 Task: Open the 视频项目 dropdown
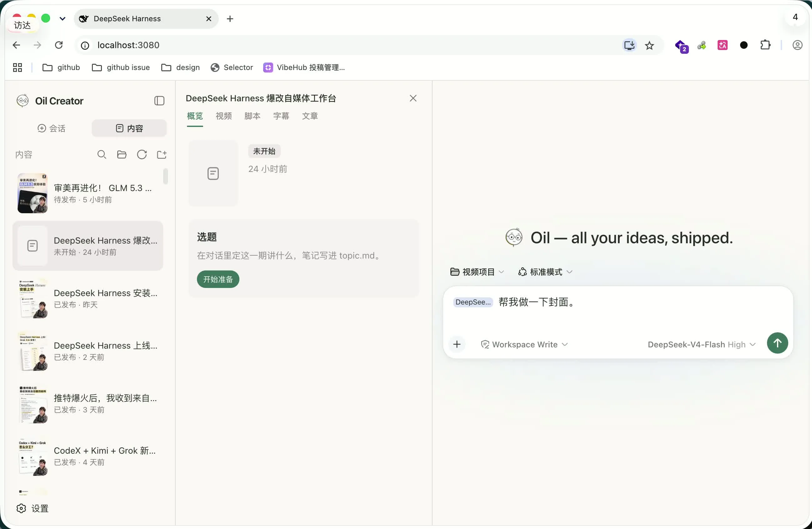(477, 272)
